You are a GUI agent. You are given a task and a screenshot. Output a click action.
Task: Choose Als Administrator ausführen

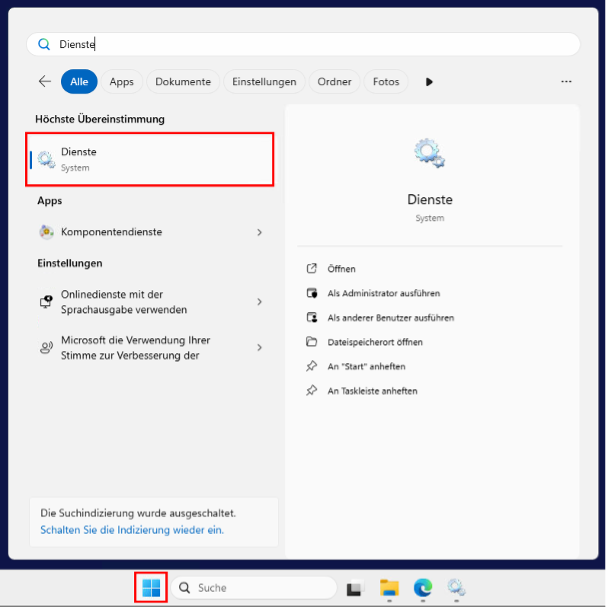point(383,293)
